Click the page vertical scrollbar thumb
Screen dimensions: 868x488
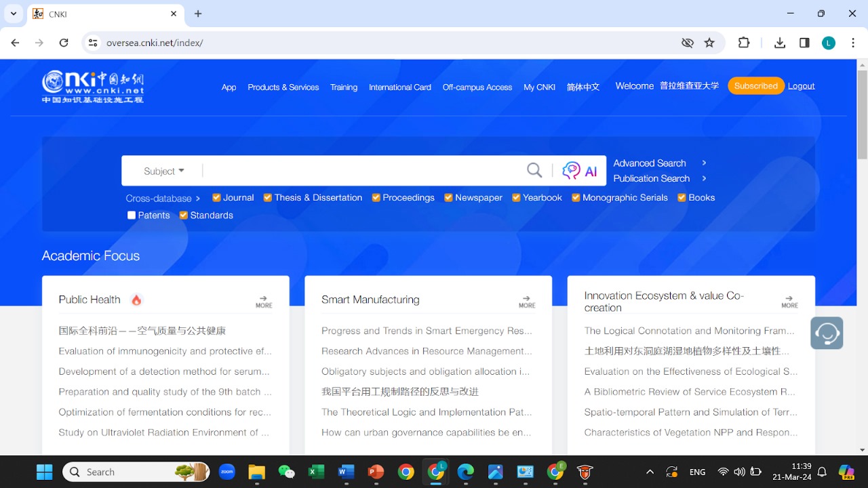(862, 115)
